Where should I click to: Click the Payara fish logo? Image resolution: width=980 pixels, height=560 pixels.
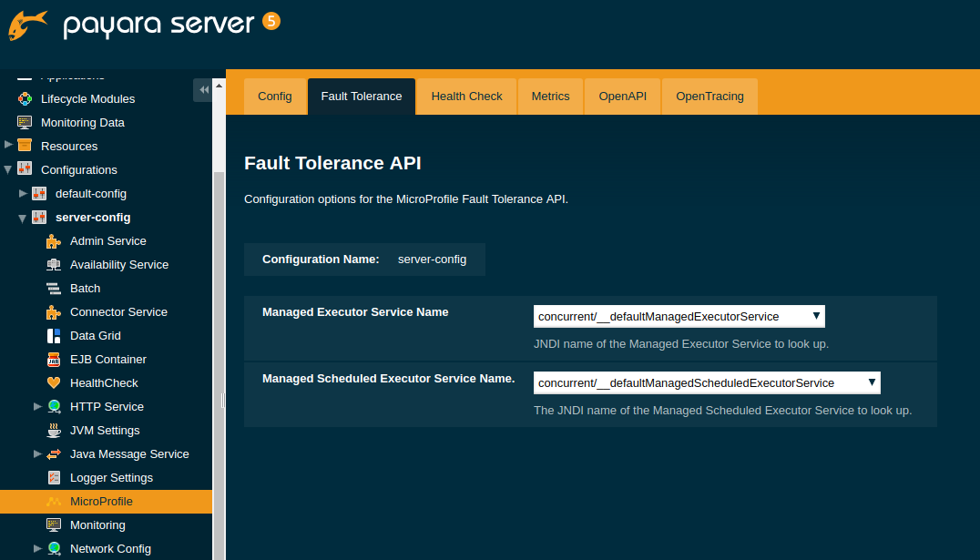pos(27,25)
